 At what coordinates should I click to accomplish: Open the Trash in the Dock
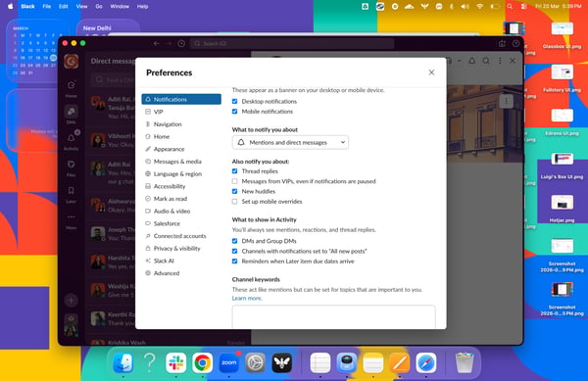[x=465, y=362]
